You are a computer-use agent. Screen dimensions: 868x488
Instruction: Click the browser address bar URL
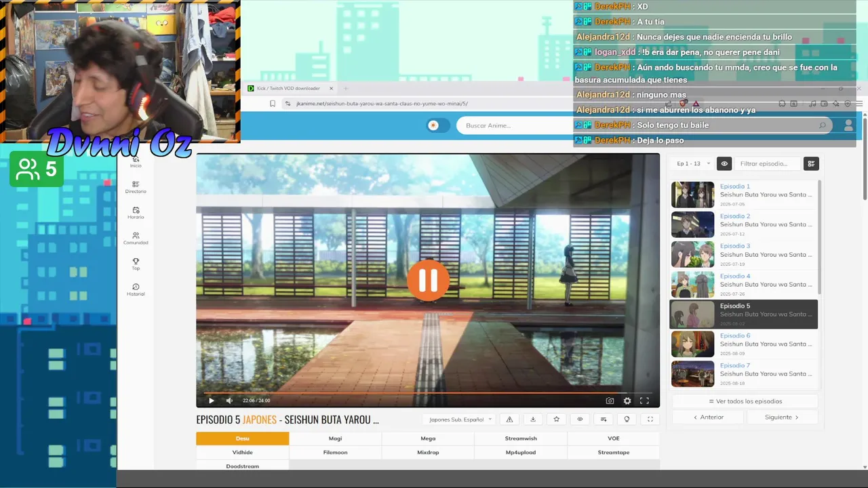pos(382,104)
